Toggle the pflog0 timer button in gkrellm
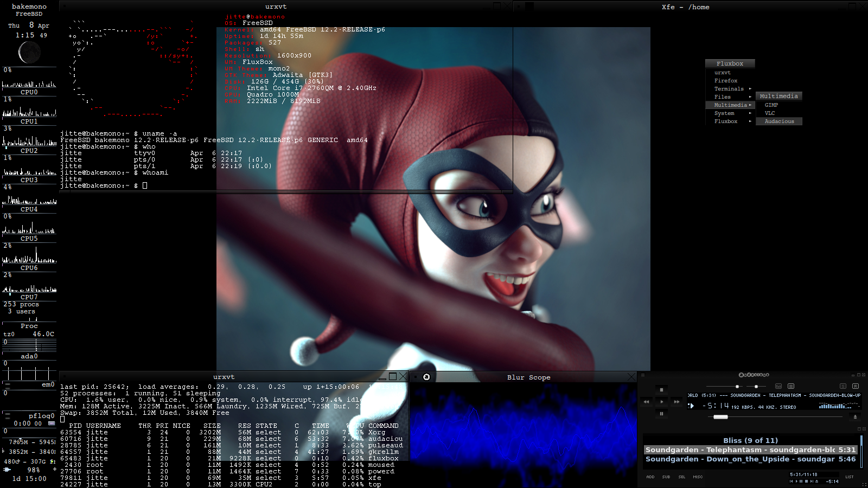Screen dimensions: 868x488 pyautogui.click(x=52, y=423)
